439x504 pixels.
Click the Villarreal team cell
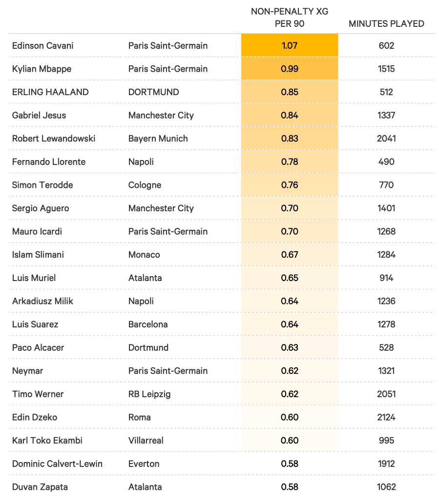tap(146, 440)
